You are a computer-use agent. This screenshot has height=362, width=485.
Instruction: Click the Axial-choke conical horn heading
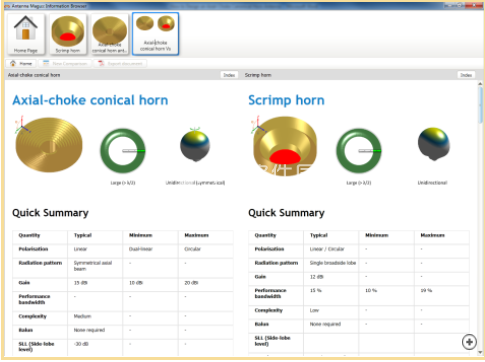90,100
